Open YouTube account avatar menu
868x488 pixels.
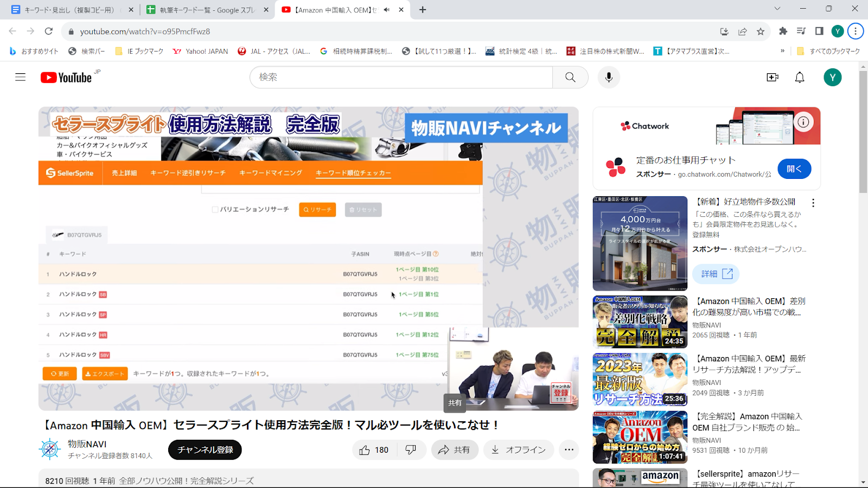833,77
